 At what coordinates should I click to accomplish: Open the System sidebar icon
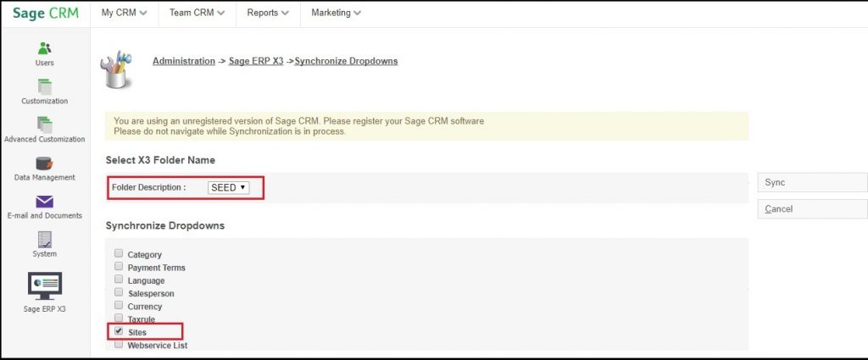click(44, 240)
